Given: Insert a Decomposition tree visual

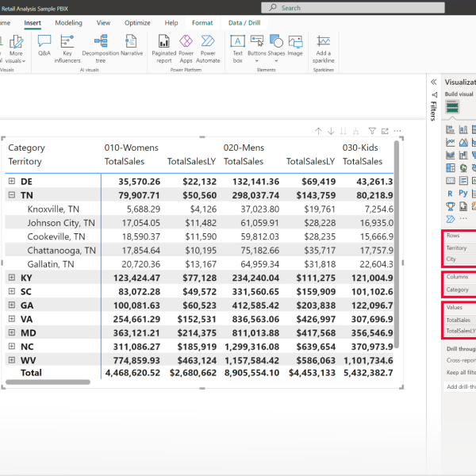Looking at the screenshot, I should coord(101,48).
